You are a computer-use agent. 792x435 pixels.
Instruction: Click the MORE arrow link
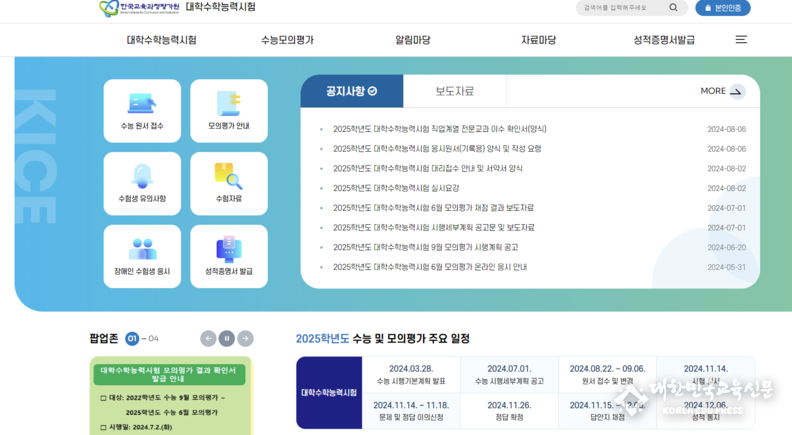(x=722, y=91)
